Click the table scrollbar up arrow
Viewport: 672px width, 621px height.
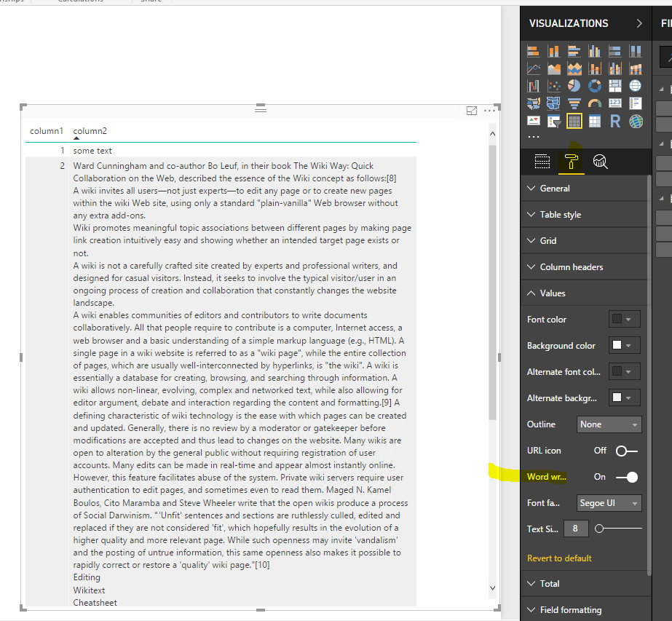coord(492,134)
